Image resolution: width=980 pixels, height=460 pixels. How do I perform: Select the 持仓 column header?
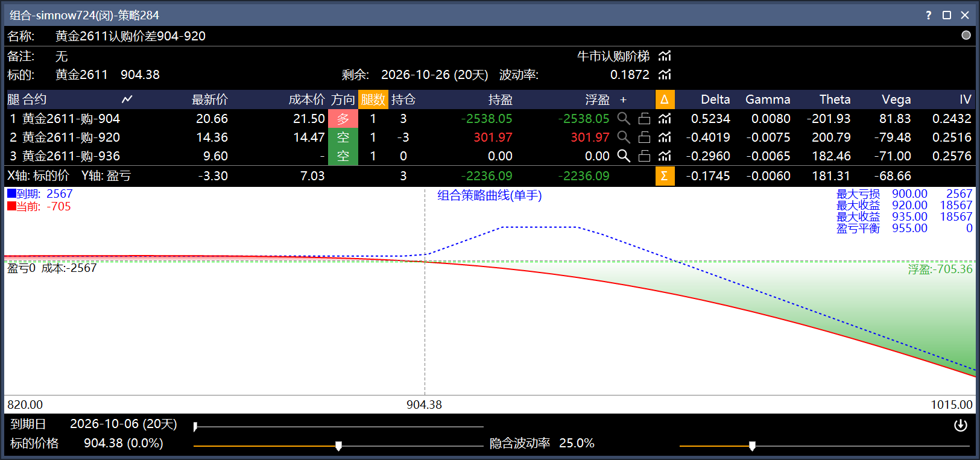tap(403, 99)
